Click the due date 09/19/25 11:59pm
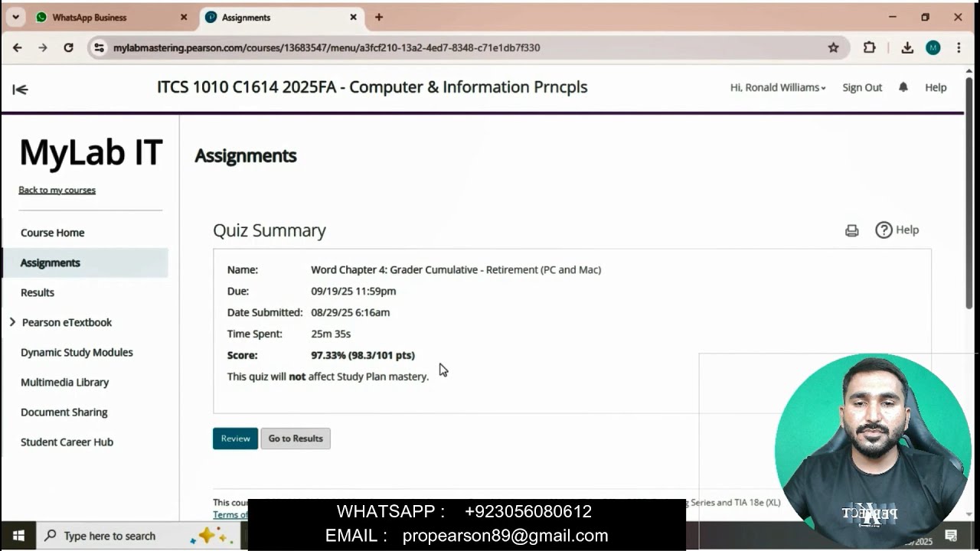 (353, 291)
